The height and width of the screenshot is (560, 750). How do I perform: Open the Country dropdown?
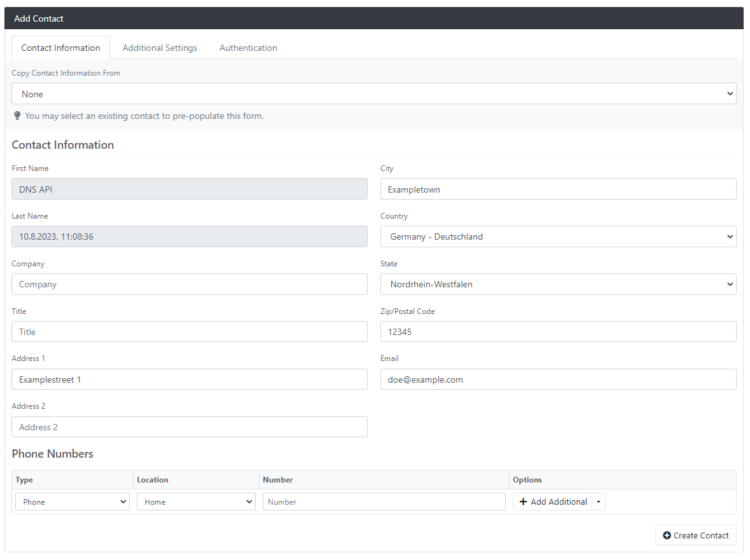558,236
